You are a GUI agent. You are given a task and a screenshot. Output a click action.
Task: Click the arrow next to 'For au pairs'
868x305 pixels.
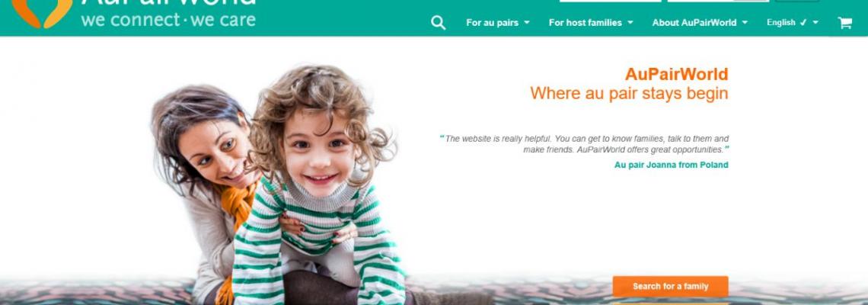526,23
